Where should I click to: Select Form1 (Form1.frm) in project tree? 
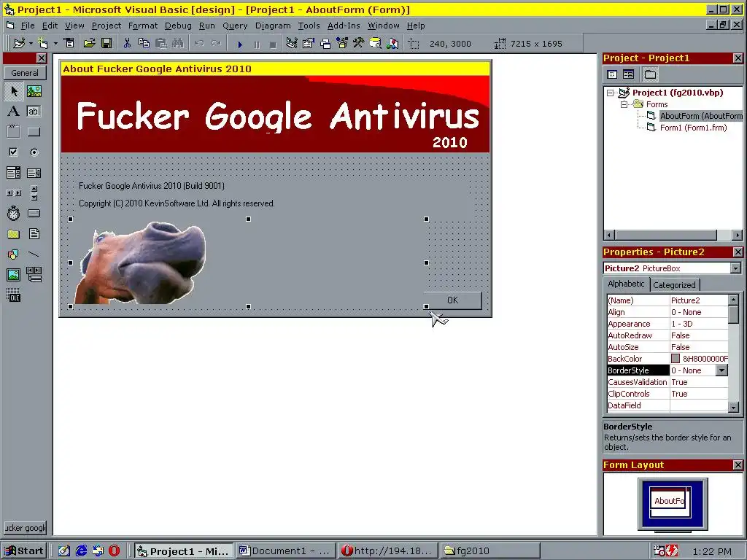[693, 128]
